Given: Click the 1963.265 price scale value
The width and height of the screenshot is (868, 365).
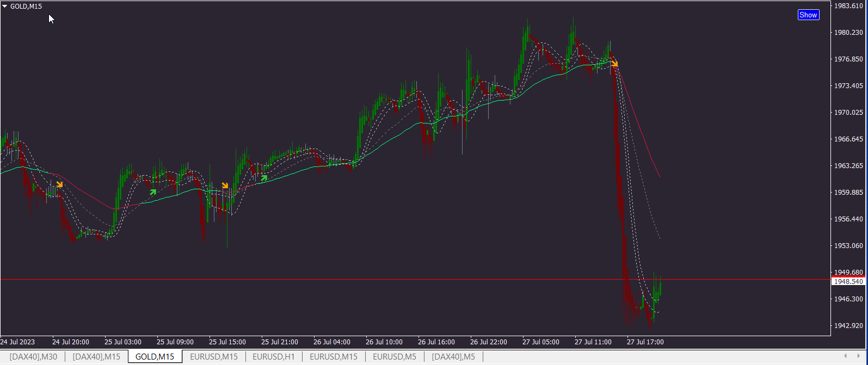Looking at the screenshot, I should 848,166.
